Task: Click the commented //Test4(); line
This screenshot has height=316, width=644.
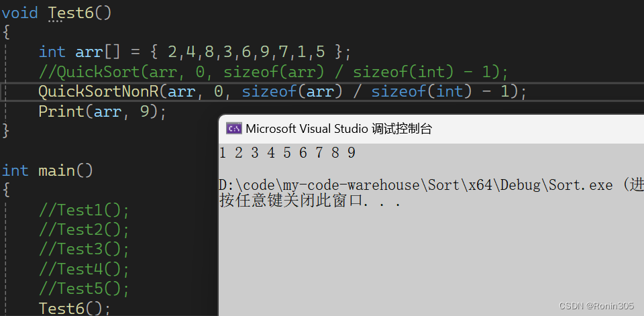Action: click(84, 269)
